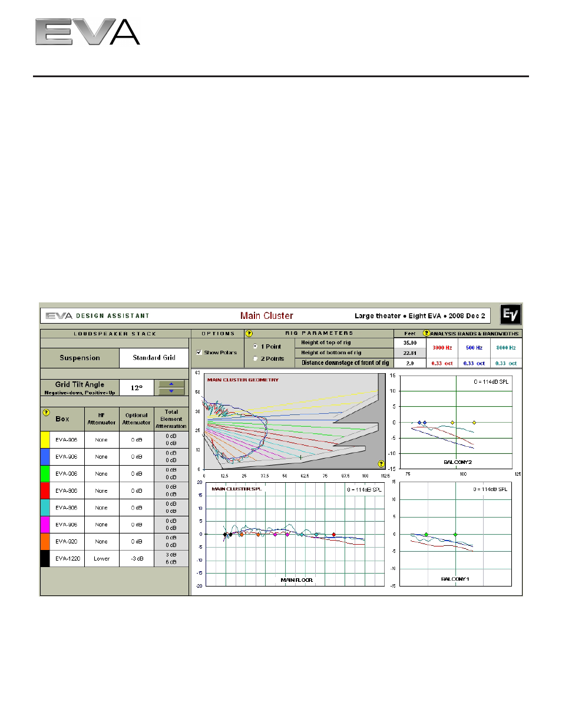
Task: Click the HF Attenuator None cell in the yellow row
Action: 101,440
